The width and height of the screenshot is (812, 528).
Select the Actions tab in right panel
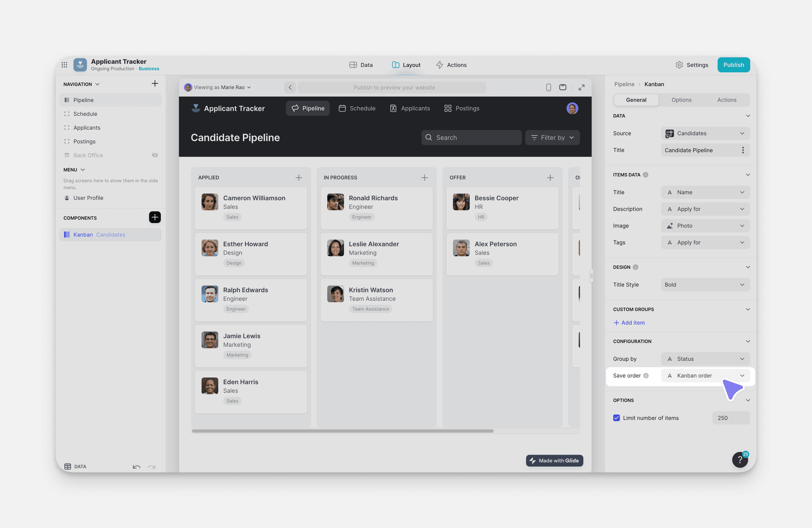point(727,100)
